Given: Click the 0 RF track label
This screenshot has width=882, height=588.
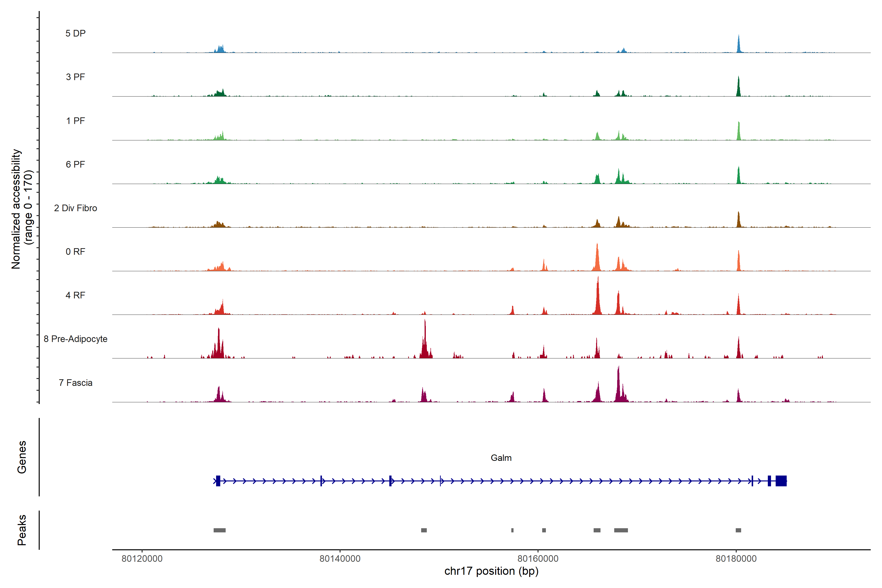Looking at the screenshot, I should pyautogui.click(x=75, y=252).
